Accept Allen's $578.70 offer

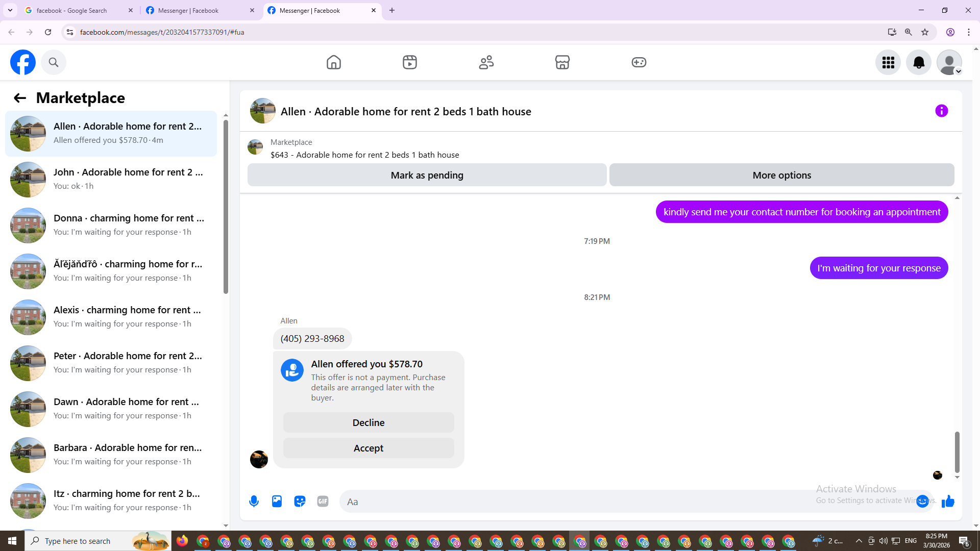coord(368,448)
